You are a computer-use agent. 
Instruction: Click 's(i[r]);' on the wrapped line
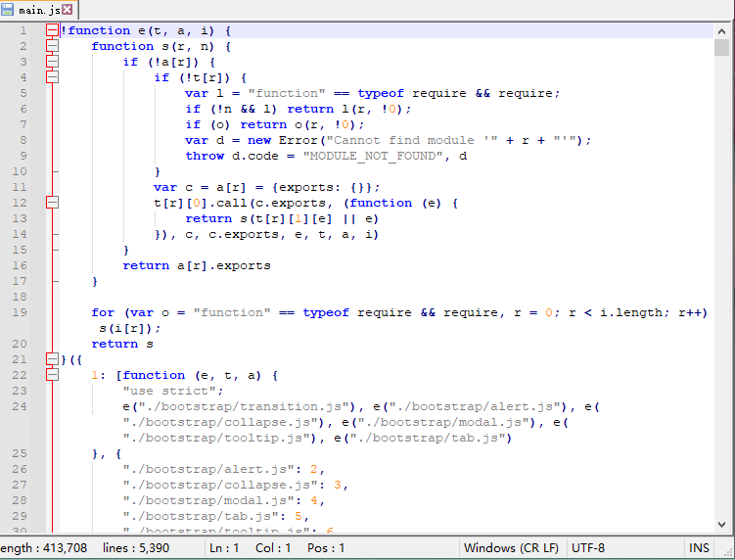tap(130, 328)
